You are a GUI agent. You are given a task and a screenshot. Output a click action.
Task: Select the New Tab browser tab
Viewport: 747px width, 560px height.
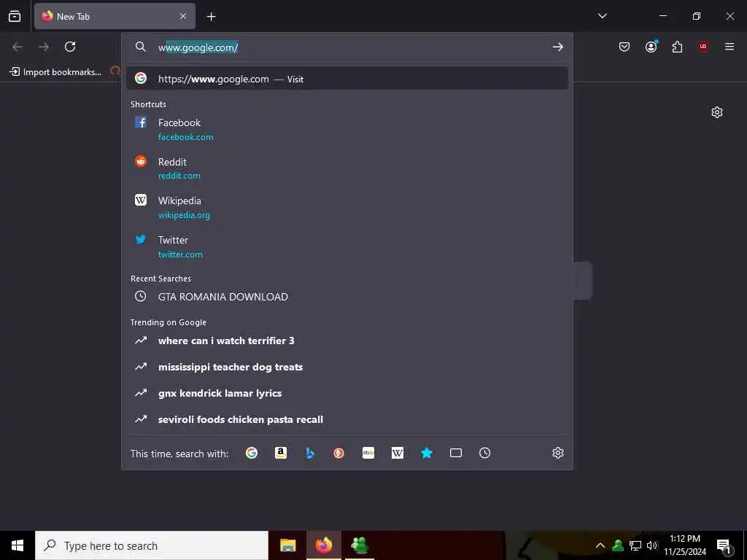click(115, 16)
